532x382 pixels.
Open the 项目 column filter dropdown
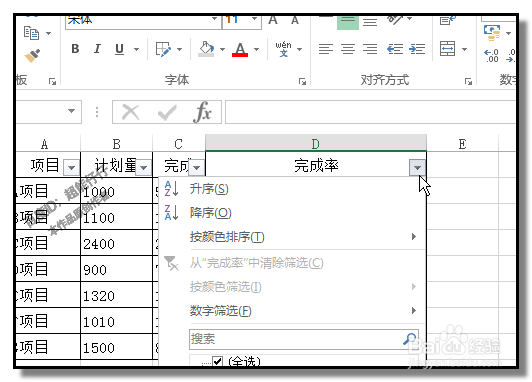point(72,168)
